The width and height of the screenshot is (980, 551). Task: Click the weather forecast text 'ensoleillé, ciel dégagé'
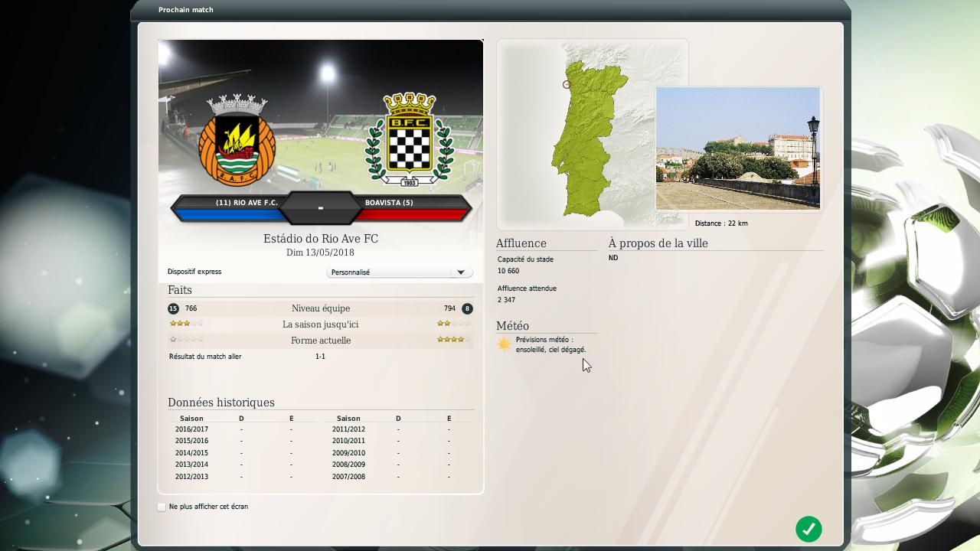coord(551,350)
